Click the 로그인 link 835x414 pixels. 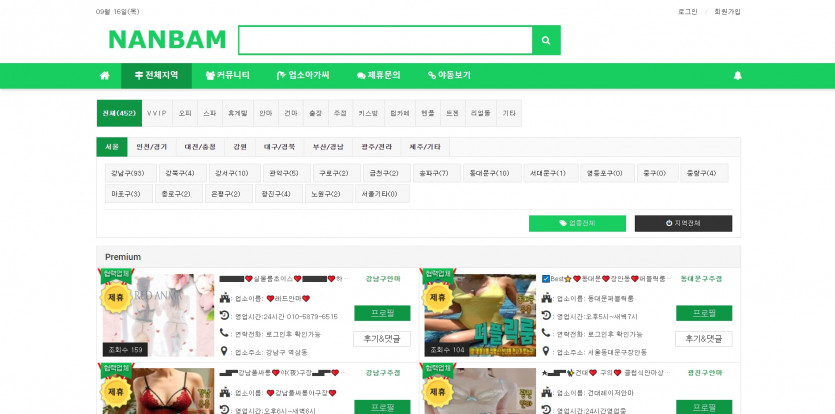pyautogui.click(x=687, y=12)
